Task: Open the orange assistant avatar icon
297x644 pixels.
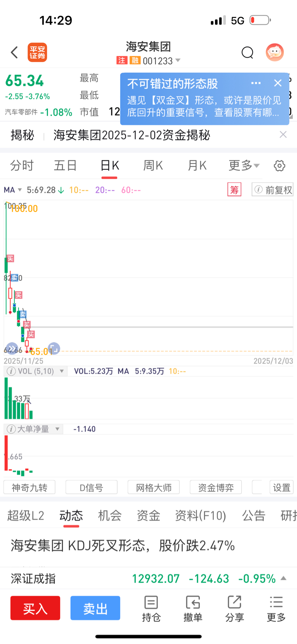Action: (275, 52)
